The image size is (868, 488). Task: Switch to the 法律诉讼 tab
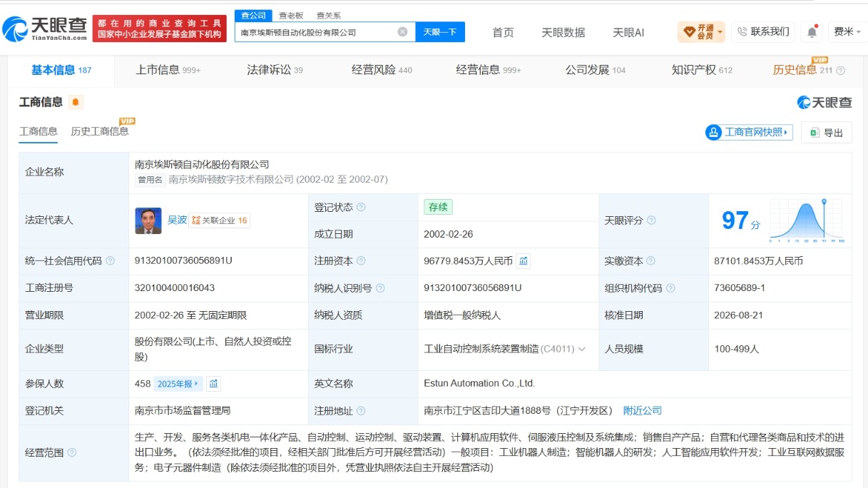[x=275, y=70]
